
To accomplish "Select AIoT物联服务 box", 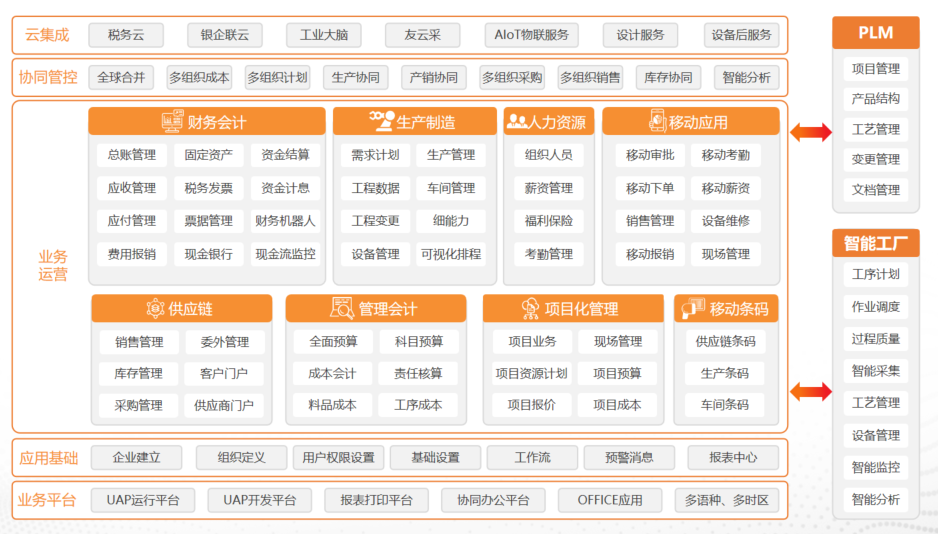I will [x=531, y=35].
